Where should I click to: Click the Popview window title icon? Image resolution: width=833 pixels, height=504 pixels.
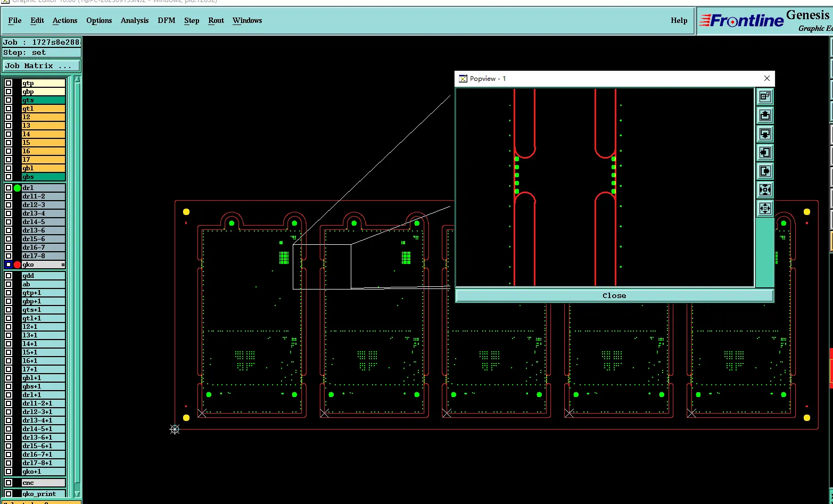pos(463,78)
